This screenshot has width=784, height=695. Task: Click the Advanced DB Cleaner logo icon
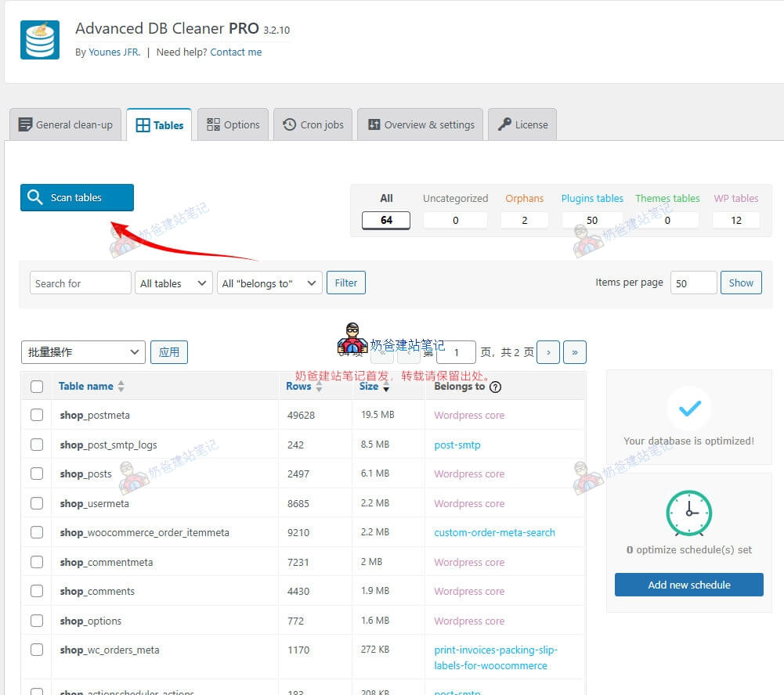40,40
